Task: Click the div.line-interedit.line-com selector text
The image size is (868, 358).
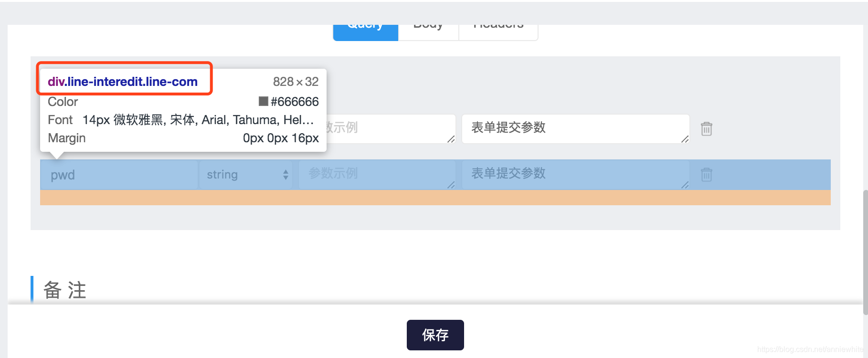Action: (x=123, y=82)
